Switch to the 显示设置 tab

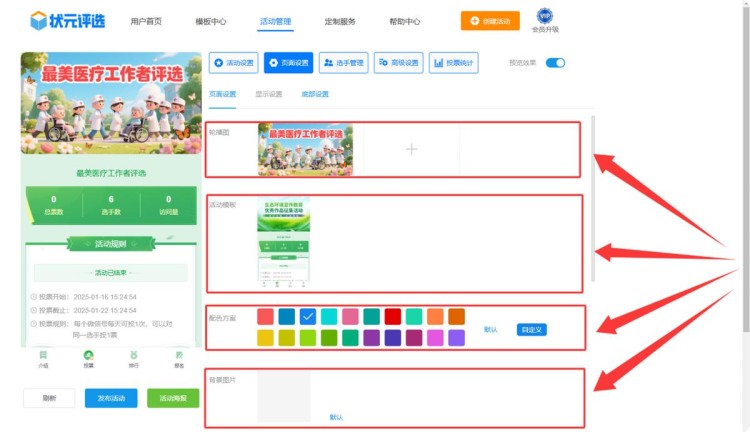pos(269,94)
